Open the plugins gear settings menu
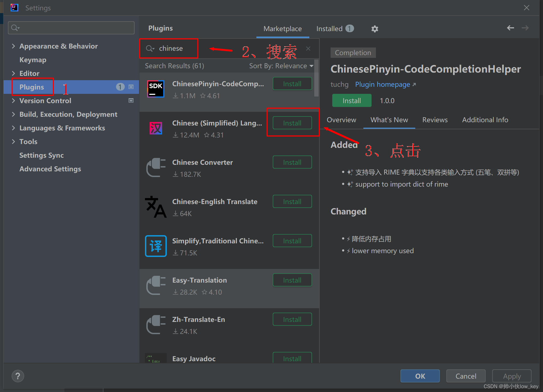 pyautogui.click(x=375, y=29)
